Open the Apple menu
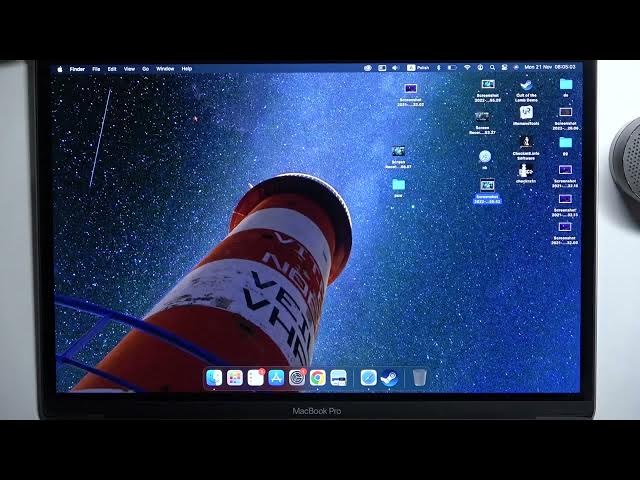640x480 pixels. [60, 69]
